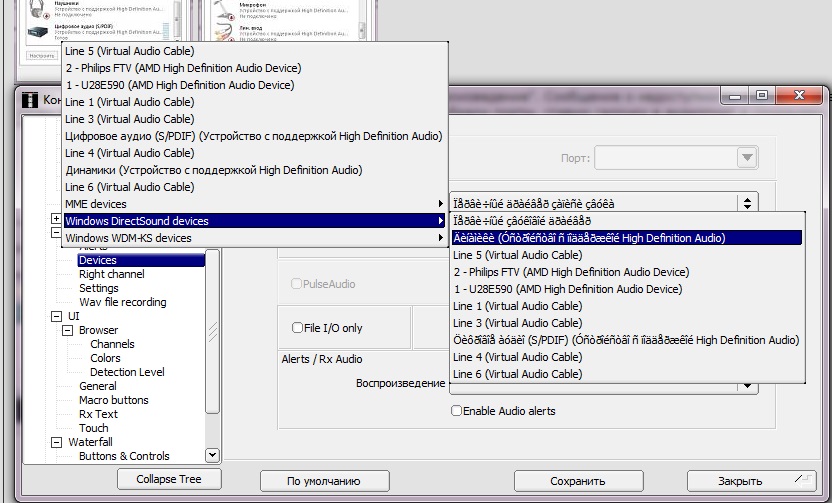
Task: Toggle the Enable Audio alerts checkbox
Action: pos(457,411)
